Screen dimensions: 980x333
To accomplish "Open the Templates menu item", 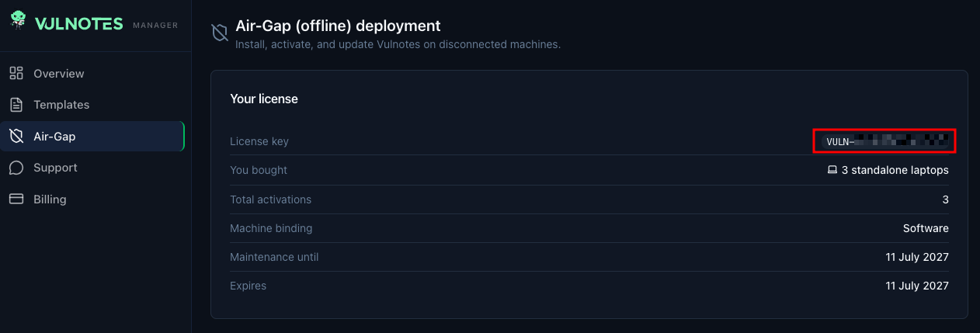I will click(x=92, y=105).
